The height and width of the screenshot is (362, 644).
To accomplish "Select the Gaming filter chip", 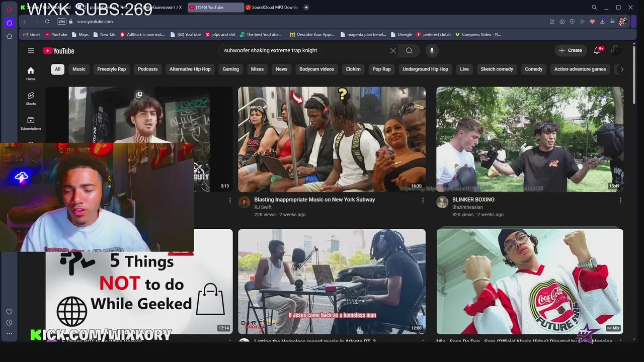I will (x=231, y=69).
